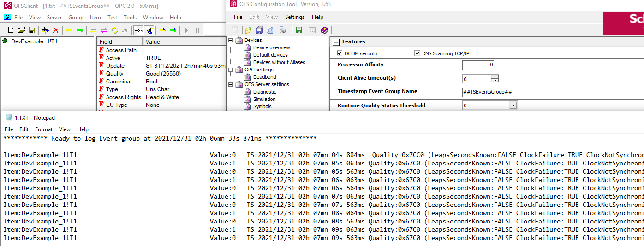Click the New file icon in OFSClient toolbar

(x=11, y=30)
